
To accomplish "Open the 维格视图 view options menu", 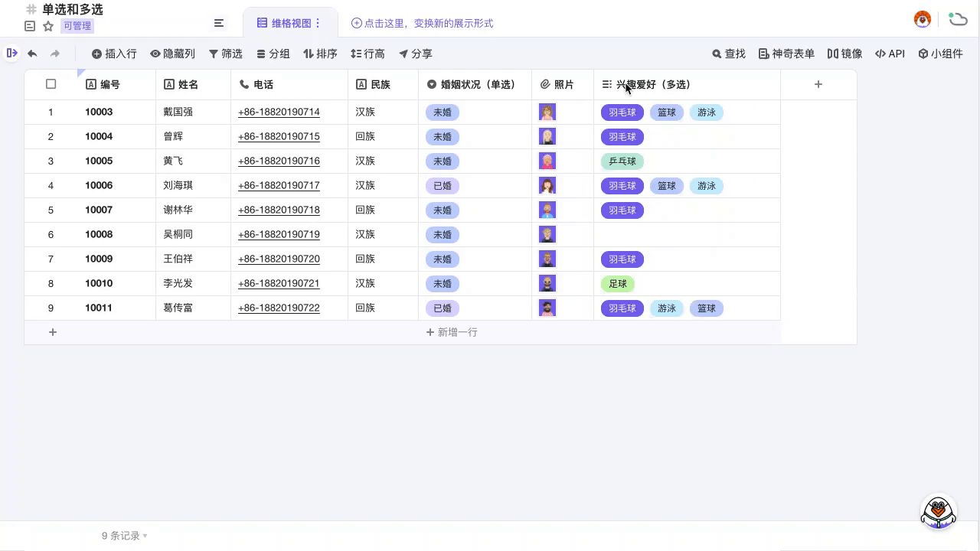I will coord(318,23).
